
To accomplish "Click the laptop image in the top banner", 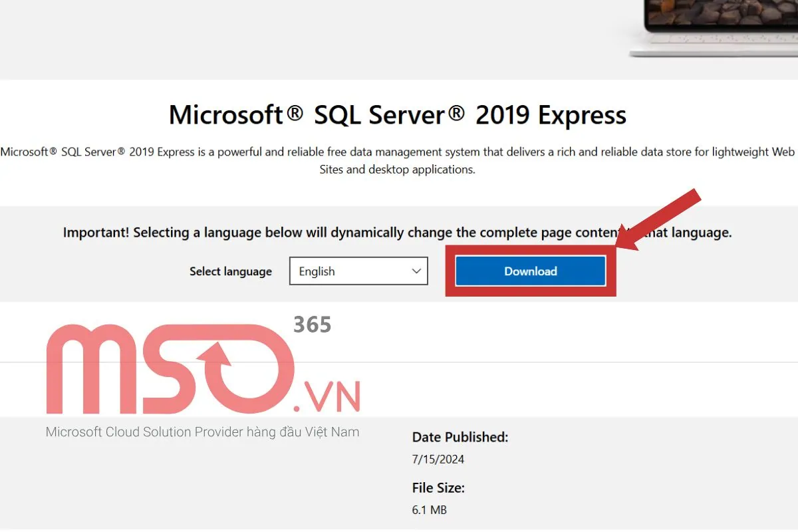I will pos(718,27).
